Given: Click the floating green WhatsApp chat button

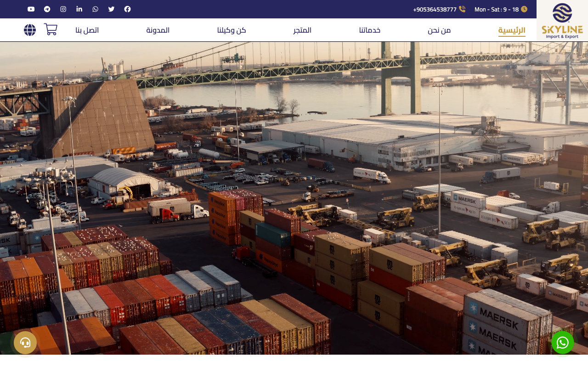Looking at the screenshot, I should tap(563, 342).
